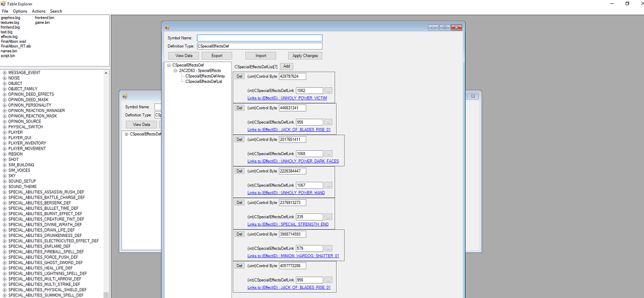Click the inner definition window's form icon
The image size is (644, 298).
pos(167,28)
